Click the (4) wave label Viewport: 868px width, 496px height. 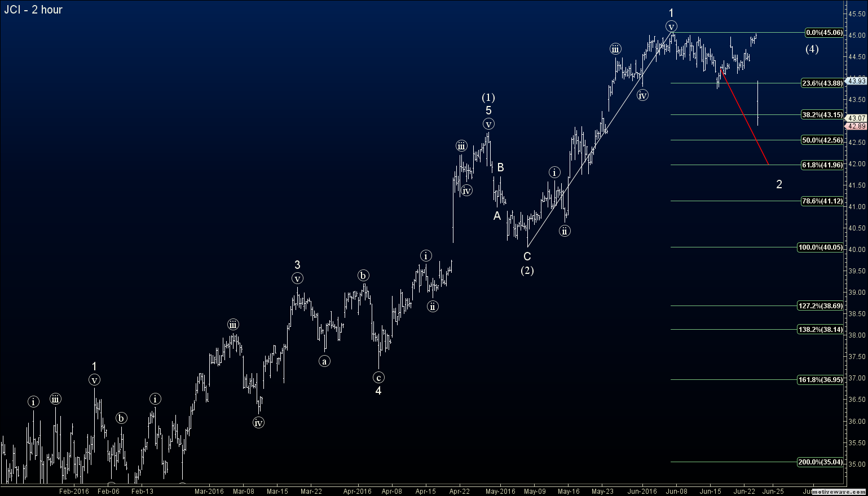coord(812,49)
